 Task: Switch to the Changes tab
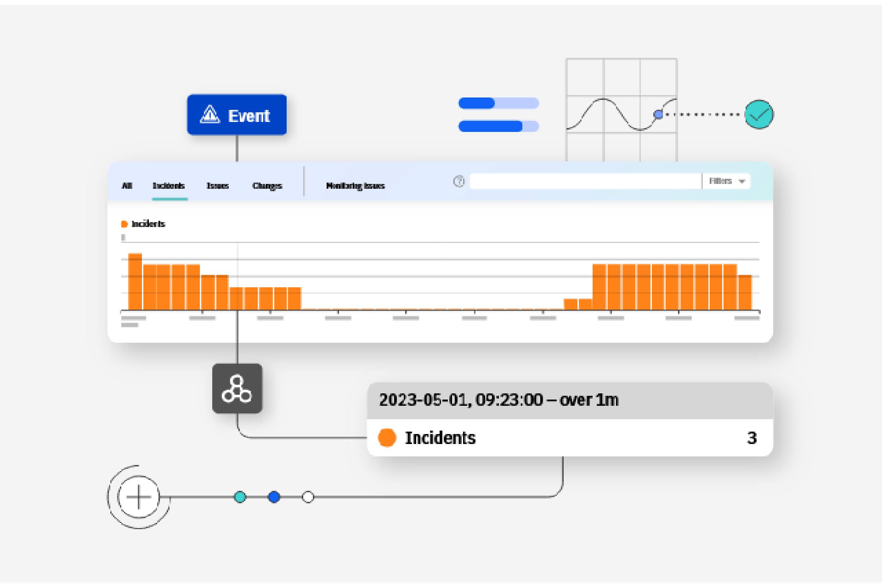click(x=267, y=186)
